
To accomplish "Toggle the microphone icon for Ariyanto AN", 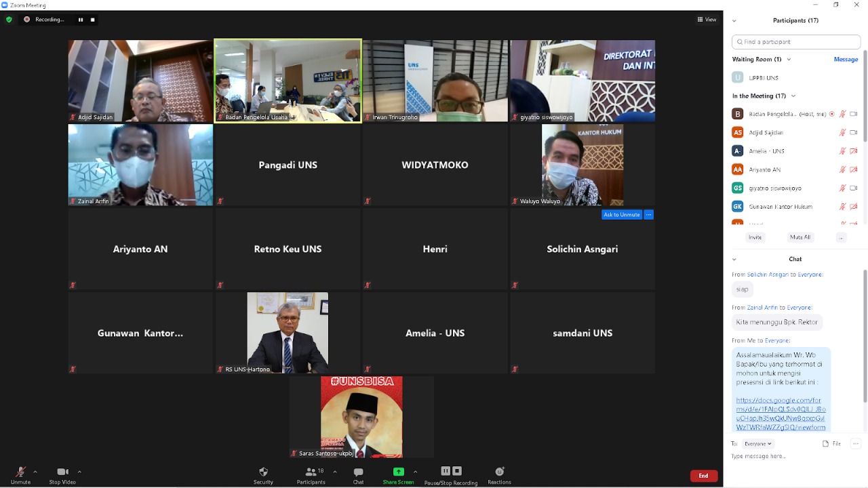I will (x=843, y=169).
